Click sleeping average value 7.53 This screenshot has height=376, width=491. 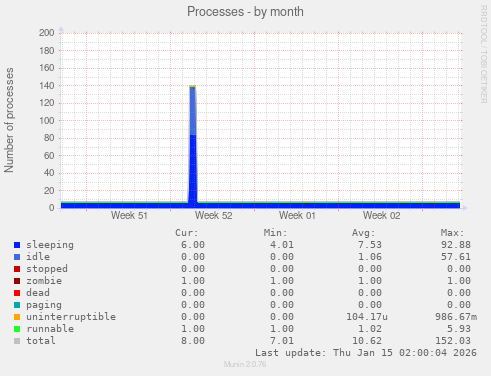[370, 245]
